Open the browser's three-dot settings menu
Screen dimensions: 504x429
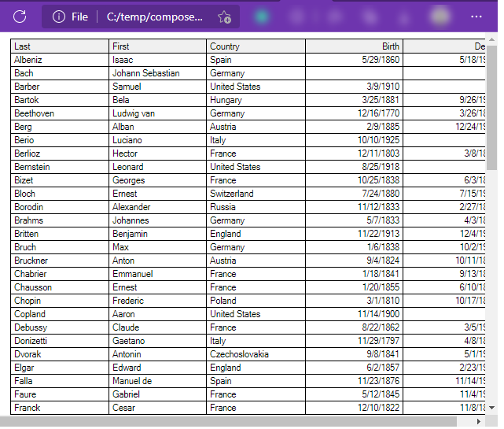(476, 17)
